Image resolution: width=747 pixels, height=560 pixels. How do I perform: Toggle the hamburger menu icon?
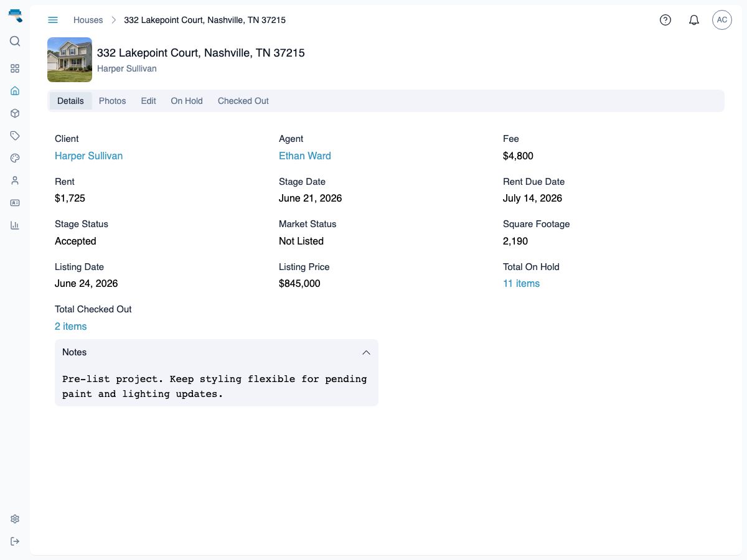point(53,20)
